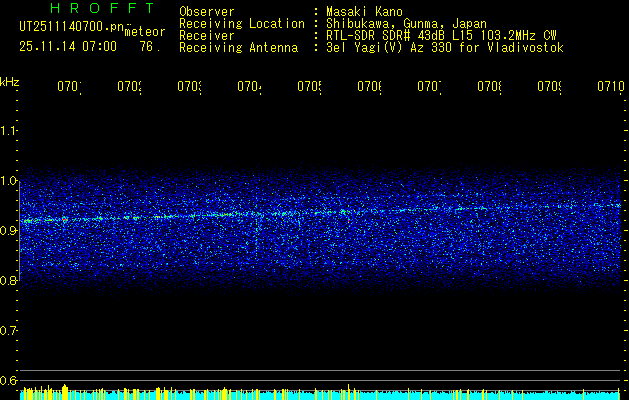
Task: Click the 1.1 kHz frequency label
Action: coord(8,130)
